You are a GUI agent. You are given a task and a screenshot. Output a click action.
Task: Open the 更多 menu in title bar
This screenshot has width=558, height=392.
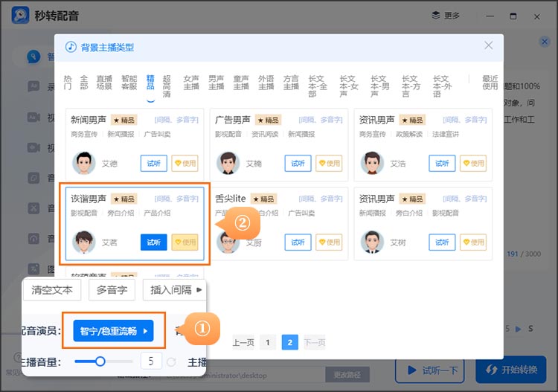(x=446, y=16)
